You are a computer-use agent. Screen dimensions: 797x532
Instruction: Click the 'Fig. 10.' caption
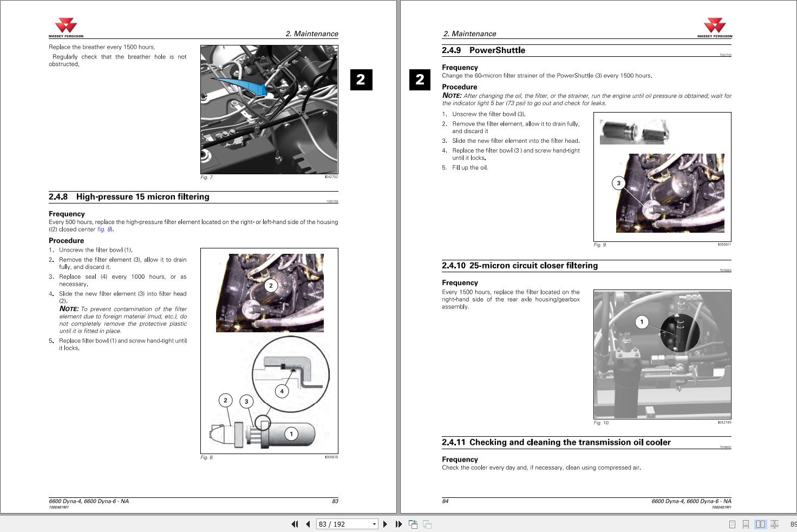pos(602,423)
